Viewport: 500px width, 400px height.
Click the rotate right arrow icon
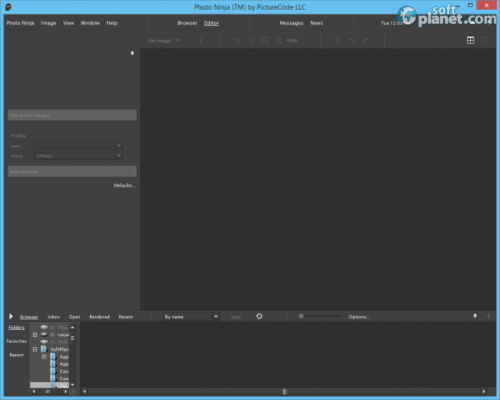click(365, 40)
